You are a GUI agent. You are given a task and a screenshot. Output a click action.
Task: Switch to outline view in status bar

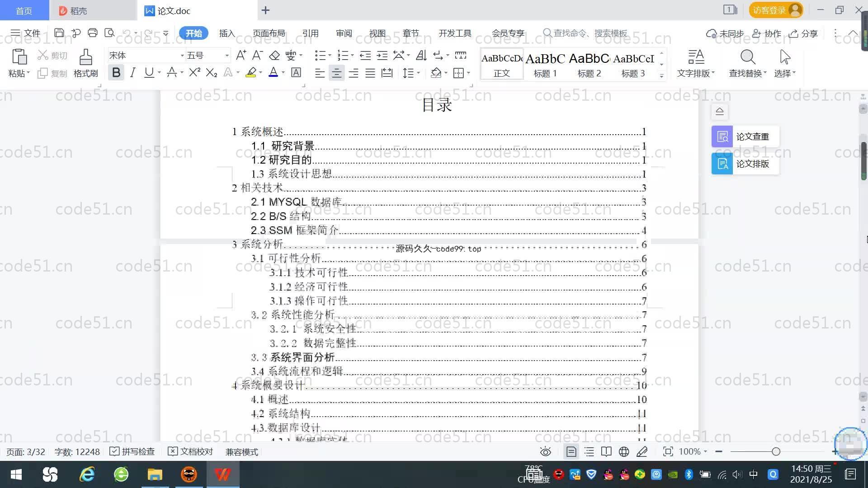click(x=589, y=452)
